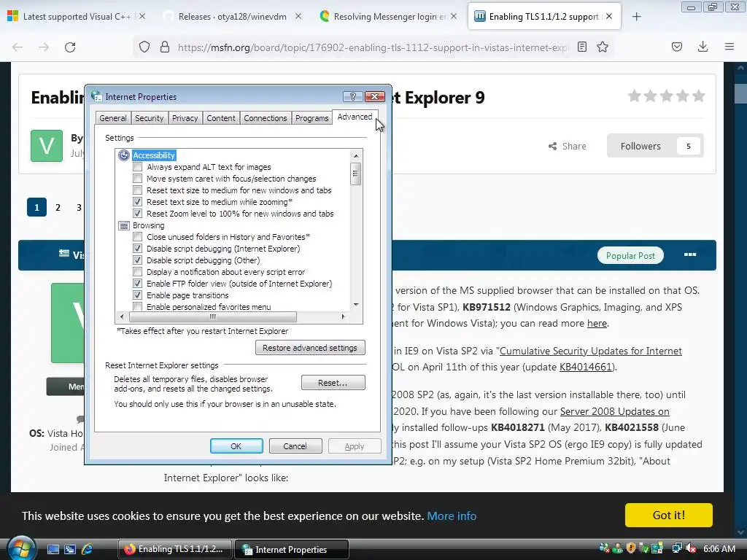Screen dimensions: 747x560
Task: Open the Firefox downloads icon
Action: coord(703,47)
